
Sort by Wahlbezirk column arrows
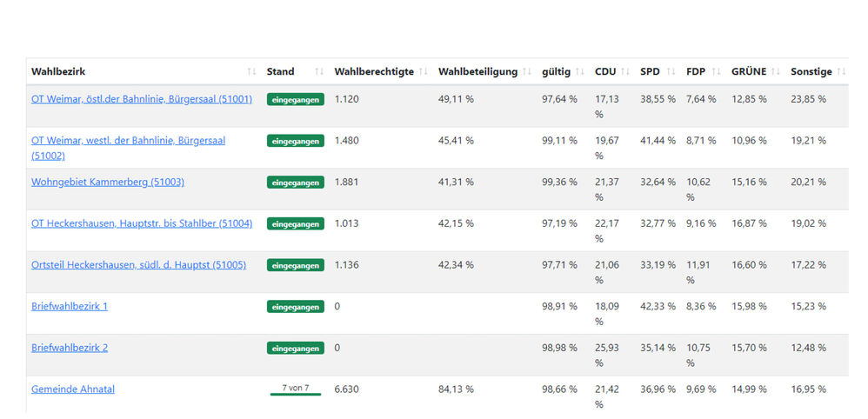[252, 72]
